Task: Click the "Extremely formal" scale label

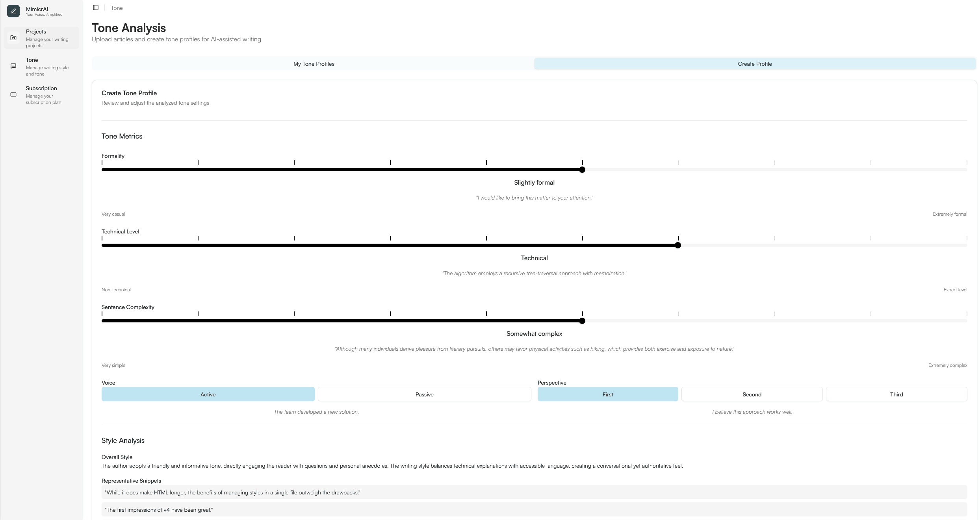Action: (x=950, y=214)
